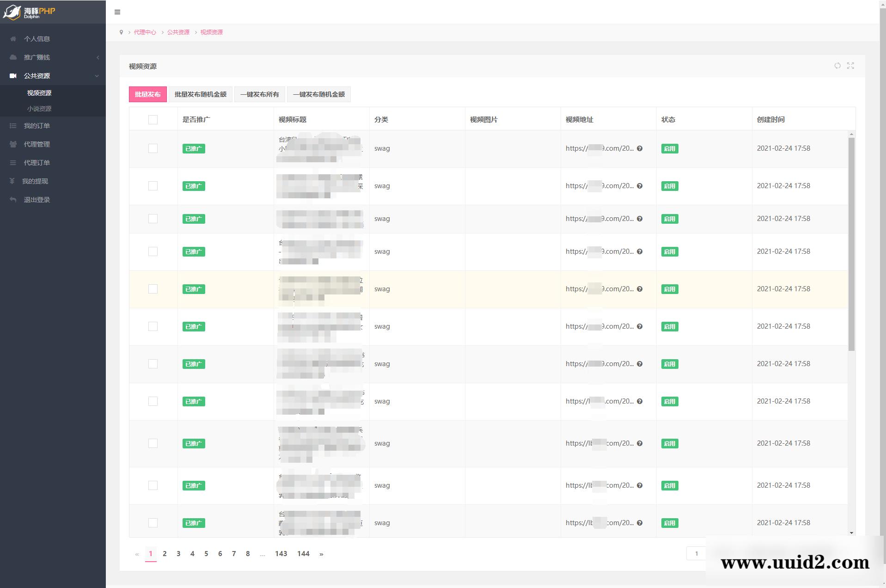
Task: Click the fullscreen expand icon in panel
Action: [x=850, y=66]
